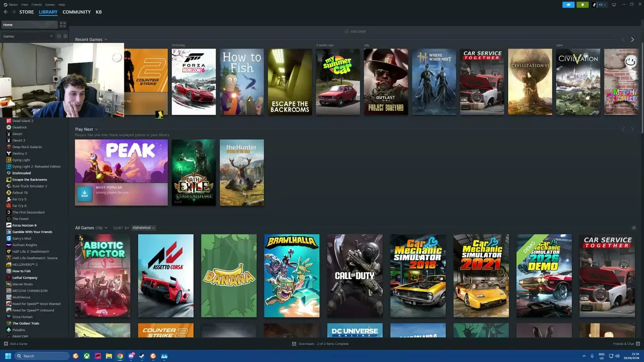Click the Garry's Mod icon in sidebar

tap(9, 238)
